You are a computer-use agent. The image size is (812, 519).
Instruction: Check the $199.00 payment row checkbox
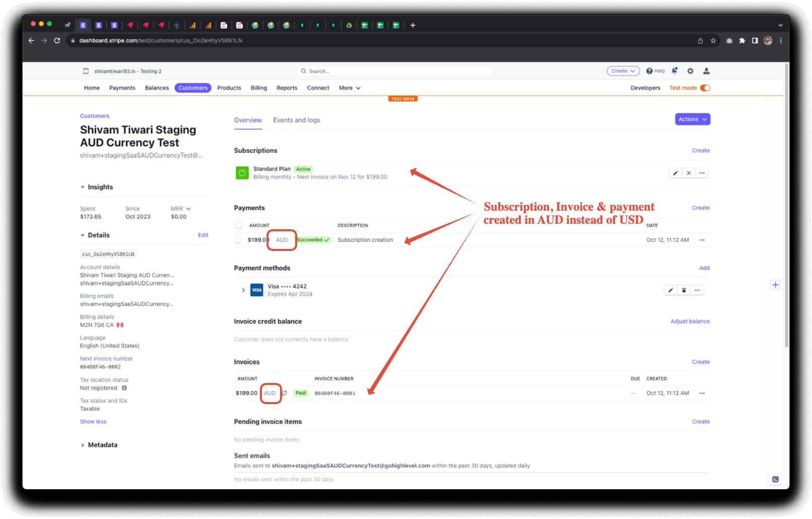(x=239, y=240)
